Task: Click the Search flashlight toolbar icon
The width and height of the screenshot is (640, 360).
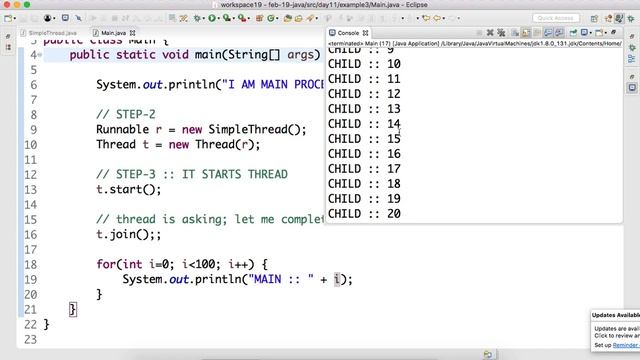Action: [311, 18]
